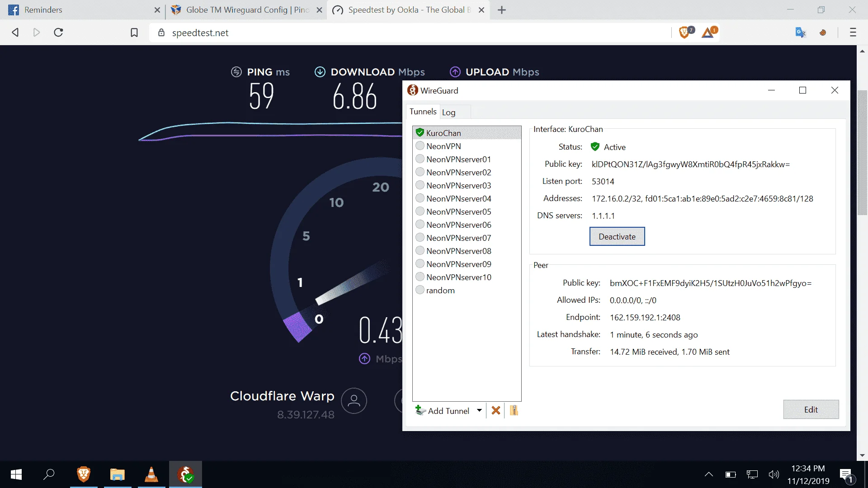Image resolution: width=868 pixels, height=488 pixels.
Task: Open File Explorer from taskbar
Action: click(x=118, y=474)
